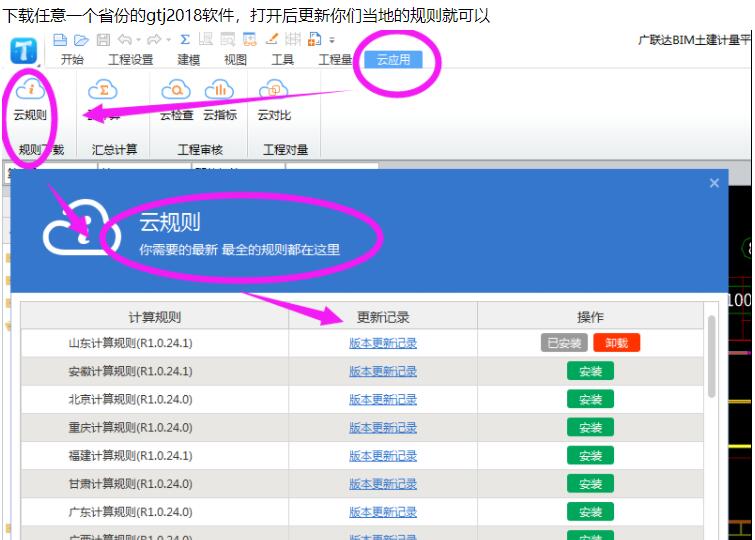The width and height of the screenshot is (755, 540).
Task: Open the 云规则 cloud rules tool
Action: [30, 100]
